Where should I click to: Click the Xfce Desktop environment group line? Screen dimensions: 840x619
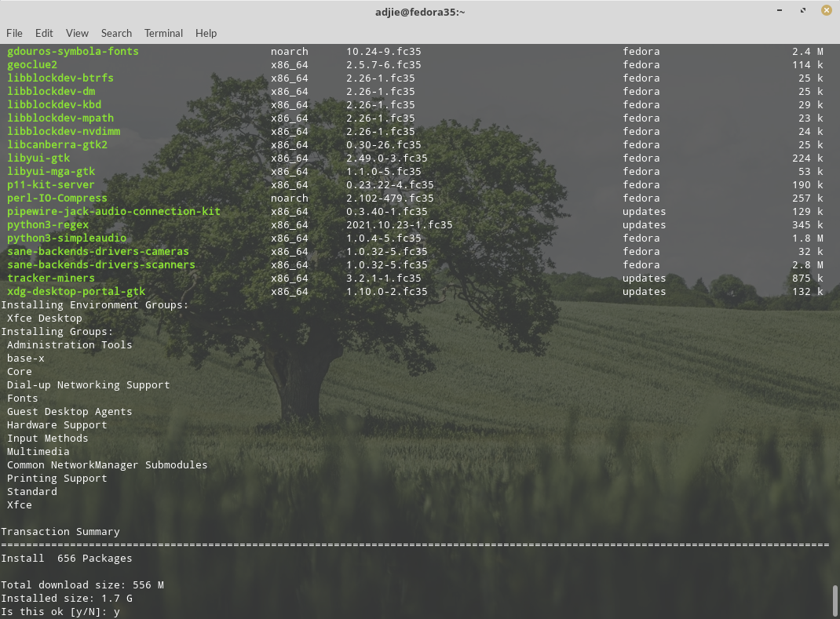(45, 319)
